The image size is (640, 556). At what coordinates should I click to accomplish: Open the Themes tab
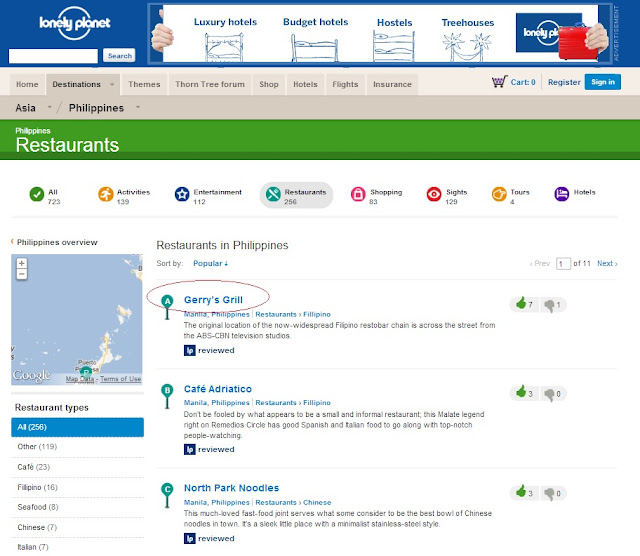tap(144, 85)
